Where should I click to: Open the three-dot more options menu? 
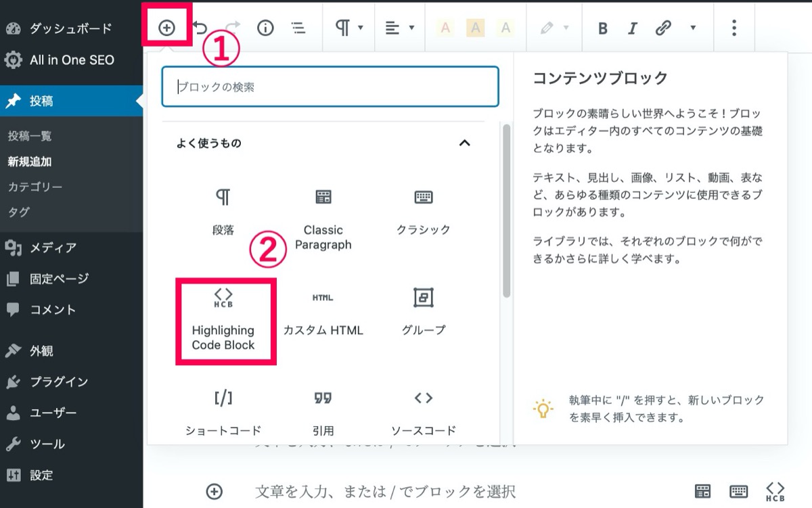734,28
